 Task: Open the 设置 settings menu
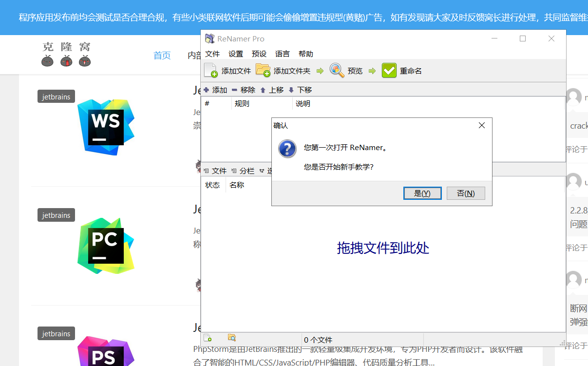(236, 54)
